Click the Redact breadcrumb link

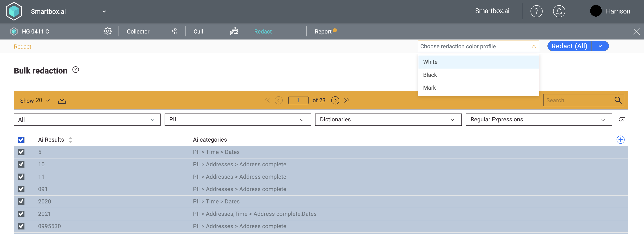(22, 47)
